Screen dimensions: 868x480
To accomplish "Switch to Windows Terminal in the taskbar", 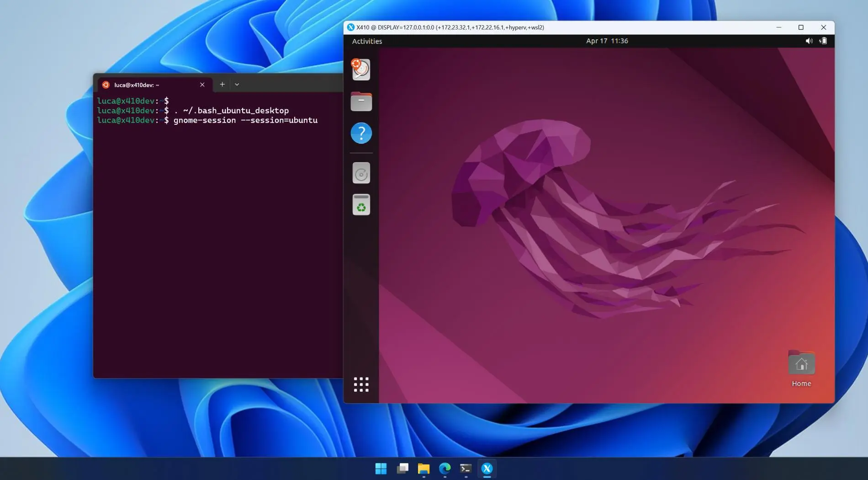I will tap(466, 469).
